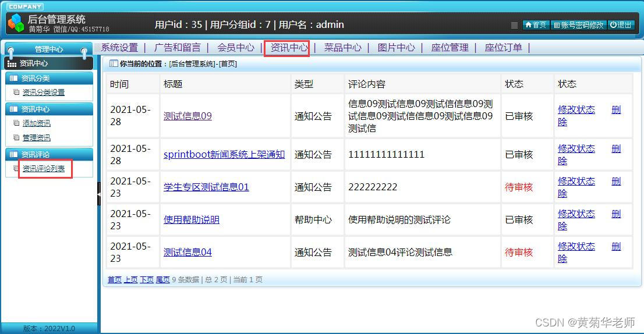Click icon beside 资讯分类设置
This screenshot has width=644, height=334.
(x=16, y=93)
